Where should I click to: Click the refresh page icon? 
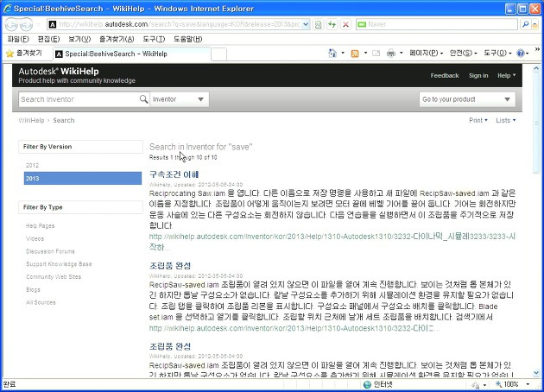point(332,24)
